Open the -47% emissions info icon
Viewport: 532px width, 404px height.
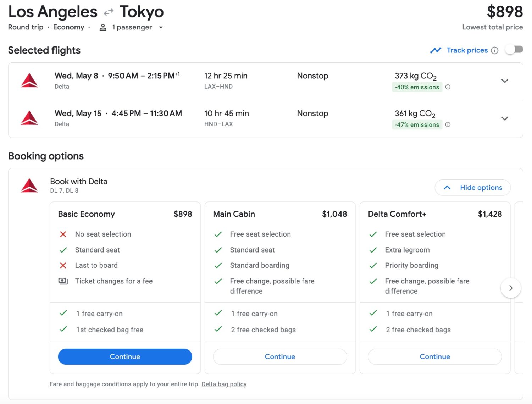tap(448, 124)
